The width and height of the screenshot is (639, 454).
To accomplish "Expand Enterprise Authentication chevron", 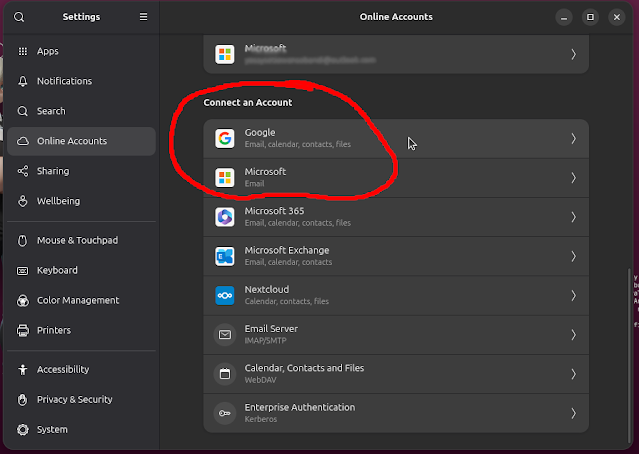I will (x=573, y=413).
